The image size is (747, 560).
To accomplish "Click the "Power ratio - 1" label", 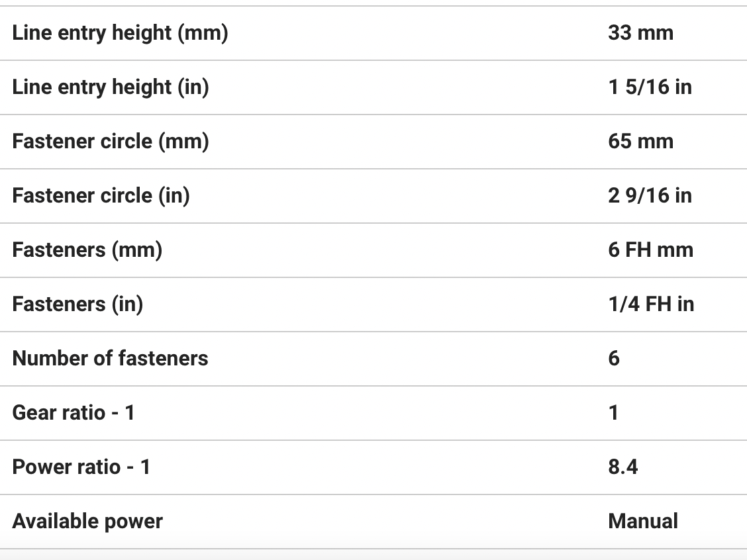I will pyautogui.click(x=81, y=467).
